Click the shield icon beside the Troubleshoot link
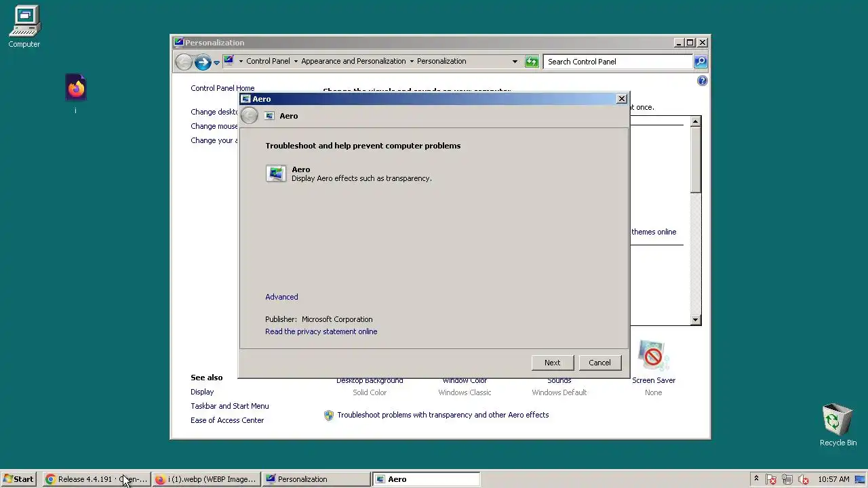Image resolution: width=868 pixels, height=488 pixels. point(329,415)
